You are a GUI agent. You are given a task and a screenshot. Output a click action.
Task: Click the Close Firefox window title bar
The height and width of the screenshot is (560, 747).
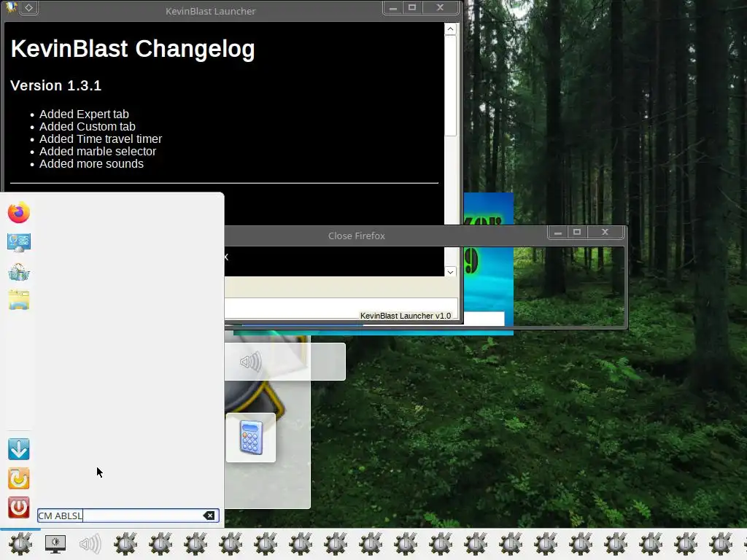356,236
